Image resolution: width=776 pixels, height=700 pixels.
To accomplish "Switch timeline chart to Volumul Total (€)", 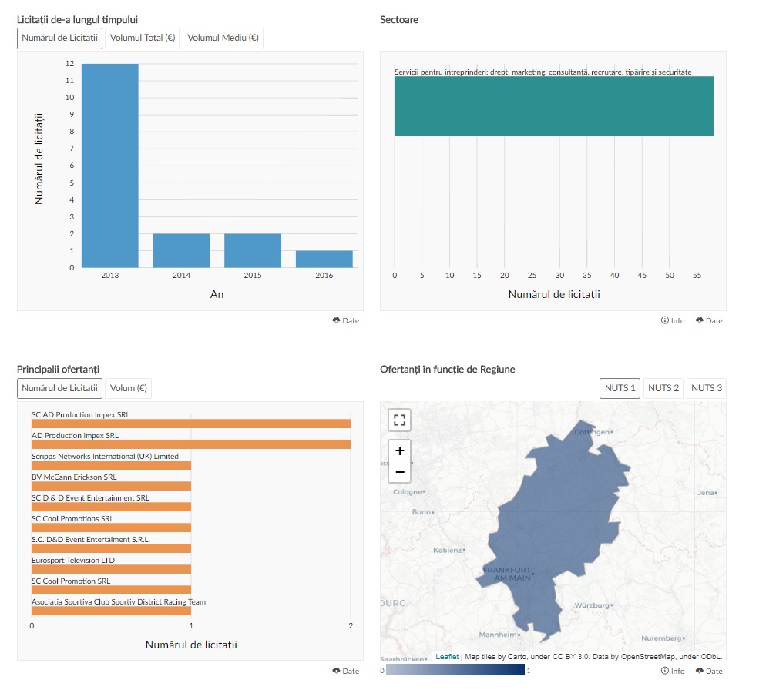I will (x=143, y=38).
